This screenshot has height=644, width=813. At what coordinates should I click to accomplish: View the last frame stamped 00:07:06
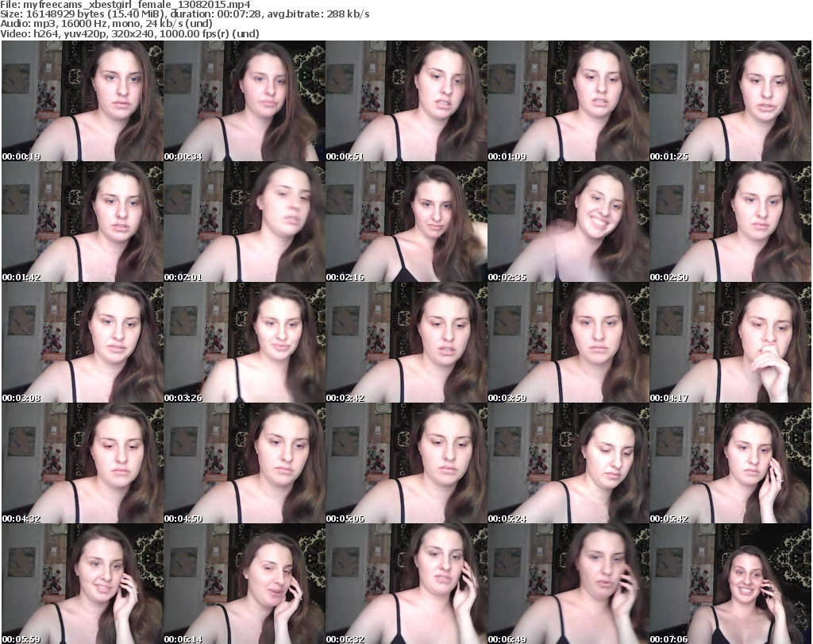coord(730,584)
